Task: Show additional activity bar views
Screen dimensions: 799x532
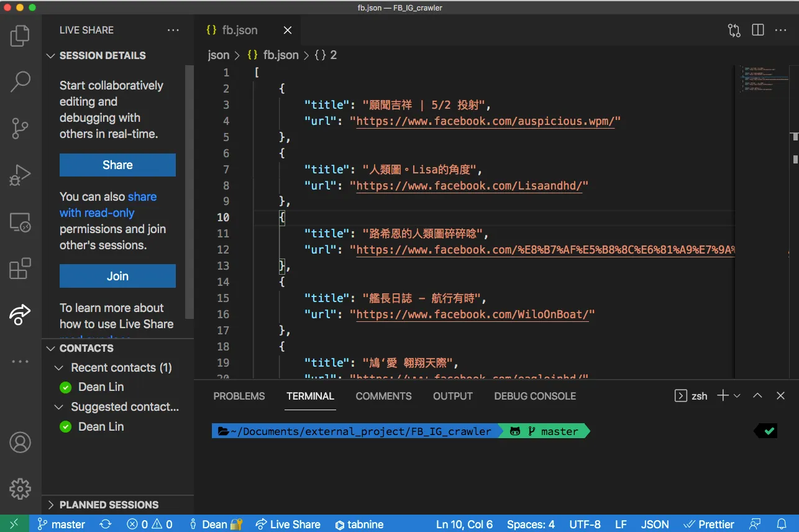Action: pos(21,361)
